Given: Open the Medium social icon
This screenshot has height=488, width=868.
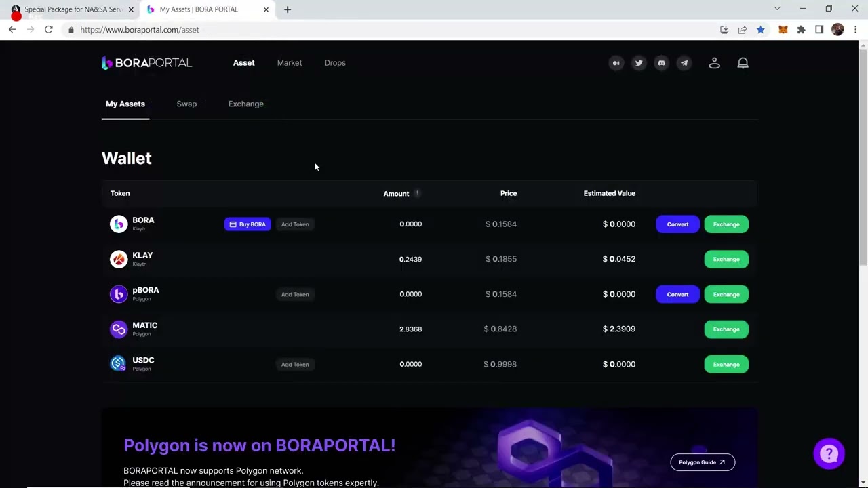Looking at the screenshot, I should [616, 63].
